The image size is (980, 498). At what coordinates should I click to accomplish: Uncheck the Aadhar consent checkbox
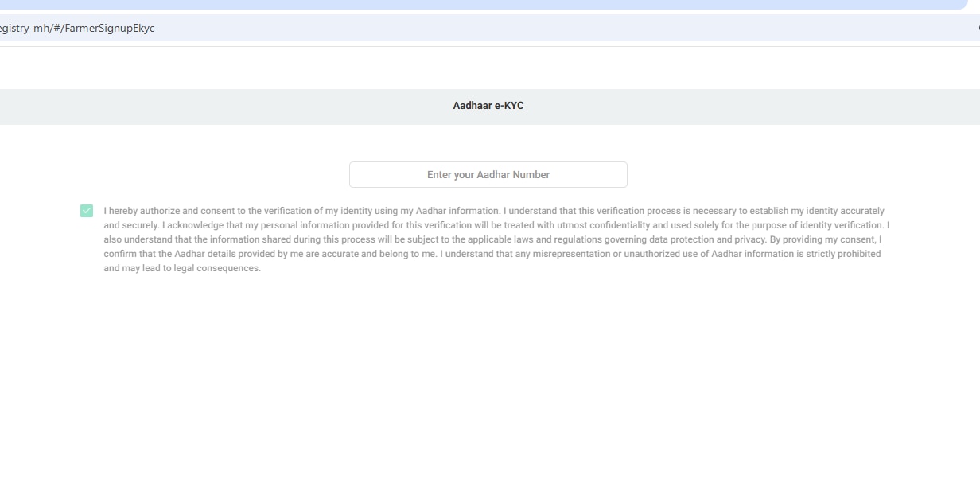[87, 211]
